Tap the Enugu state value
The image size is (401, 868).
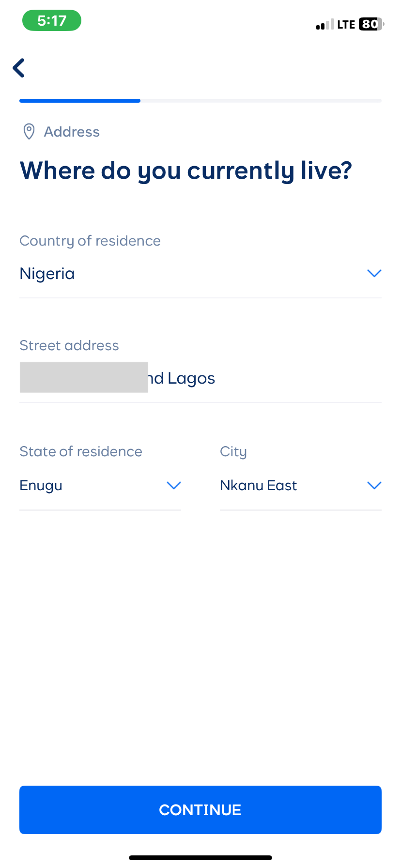[41, 485]
